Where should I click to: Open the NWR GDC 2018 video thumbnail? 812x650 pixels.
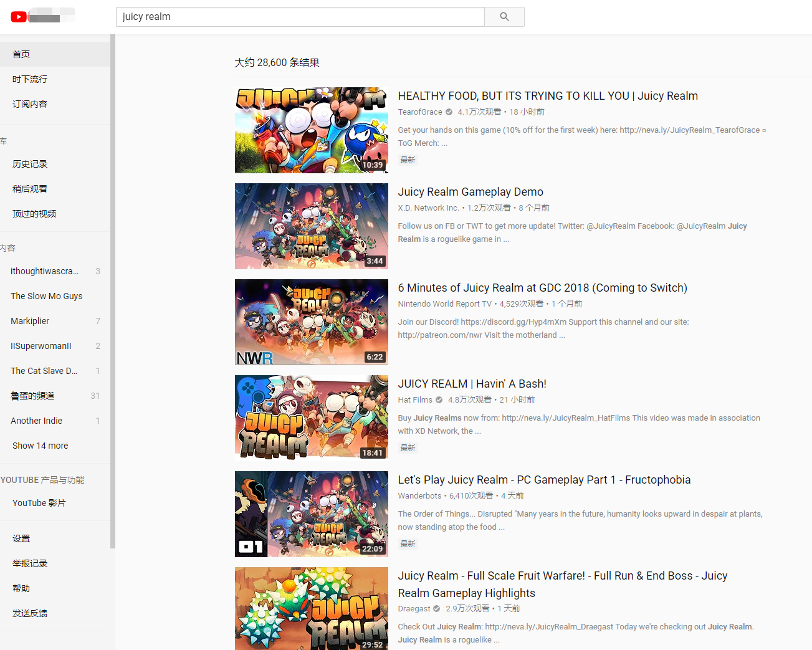pos(312,322)
